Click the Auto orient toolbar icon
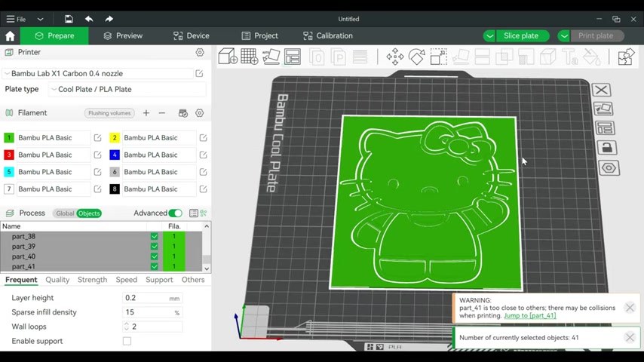 271,57
